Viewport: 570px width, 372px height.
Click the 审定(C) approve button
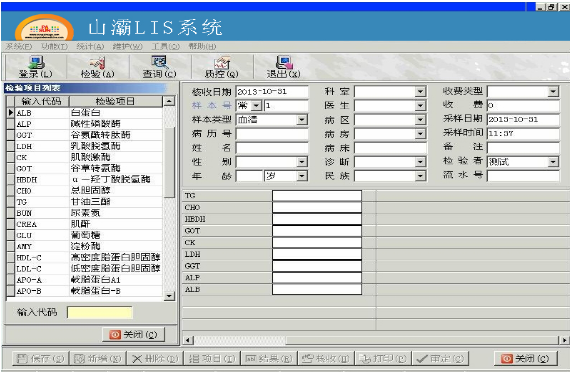click(440, 359)
